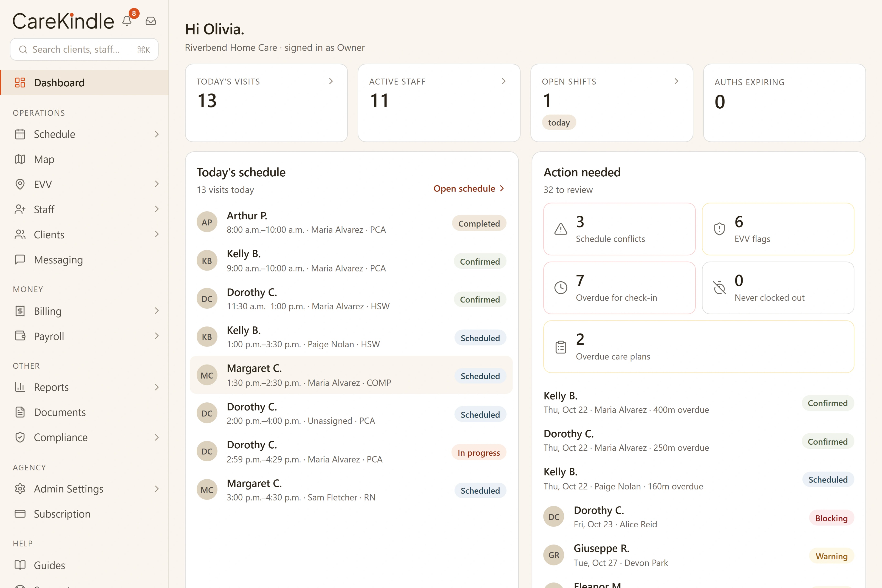Image resolution: width=882 pixels, height=588 pixels.
Task: Open the Overdue for check-in card
Action: [x=619, y=288]
